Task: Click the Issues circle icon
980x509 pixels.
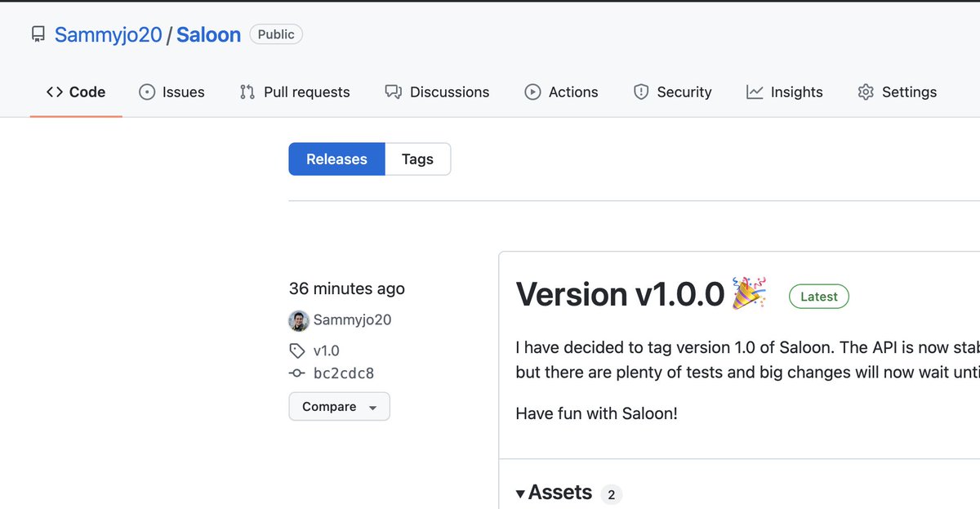Action: point(147,92)
